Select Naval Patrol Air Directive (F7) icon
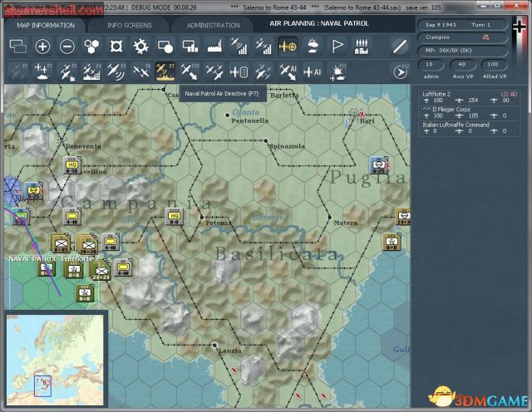This screenshot has width=532, height=412. 165,72
